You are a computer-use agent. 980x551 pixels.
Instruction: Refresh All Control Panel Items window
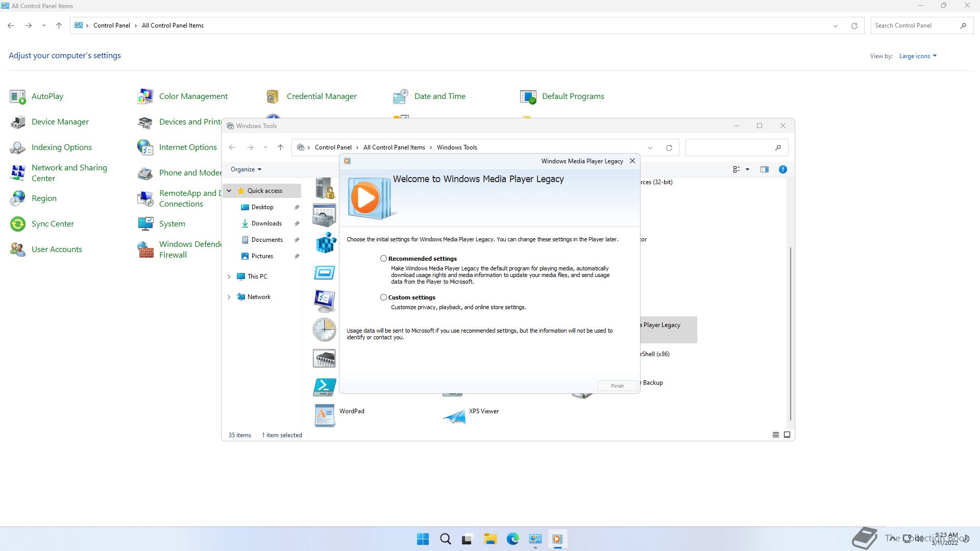tap(854, 26)
